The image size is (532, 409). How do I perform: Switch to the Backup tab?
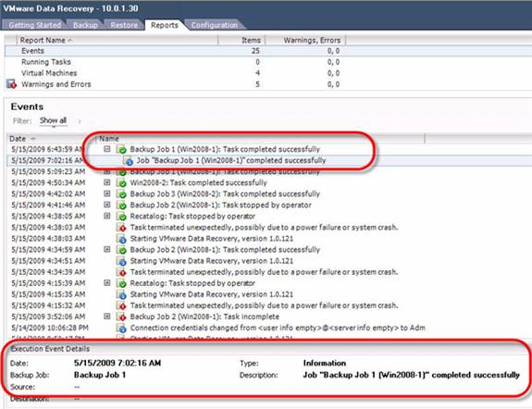coord(85,25)
